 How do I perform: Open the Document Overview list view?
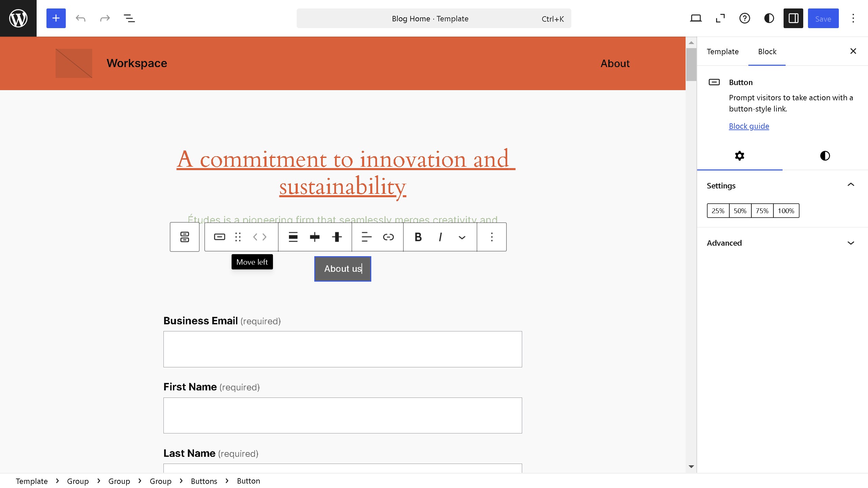(x=129, y=18)
